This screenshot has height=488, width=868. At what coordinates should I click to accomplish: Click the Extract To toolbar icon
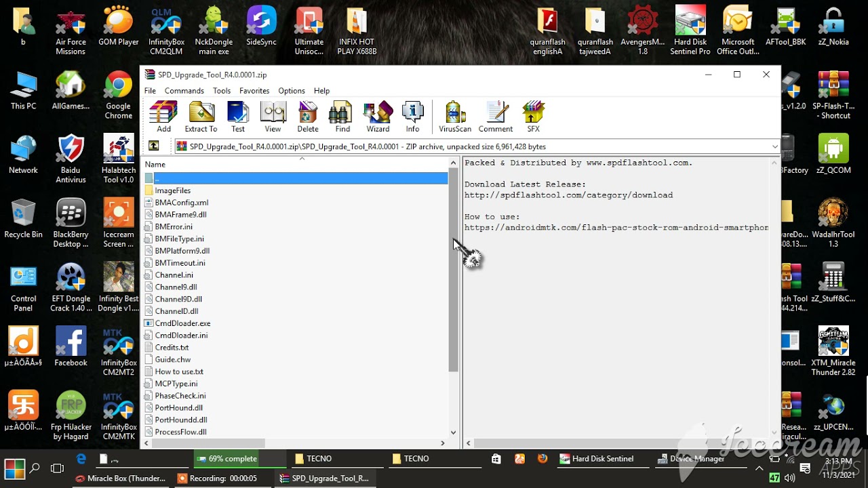coord(201,117)
